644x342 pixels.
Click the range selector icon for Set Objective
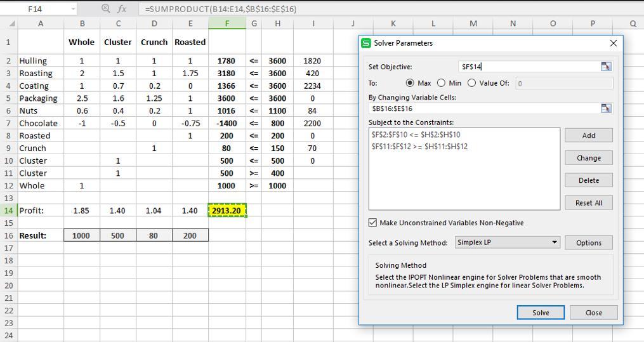(x=606, y=67)
